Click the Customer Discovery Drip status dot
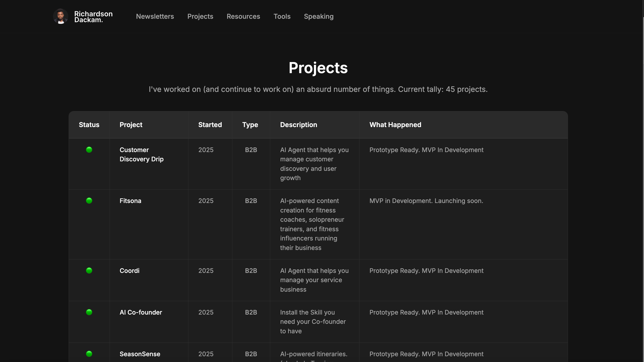Viewport: 644px width, 362px height. 89,150
